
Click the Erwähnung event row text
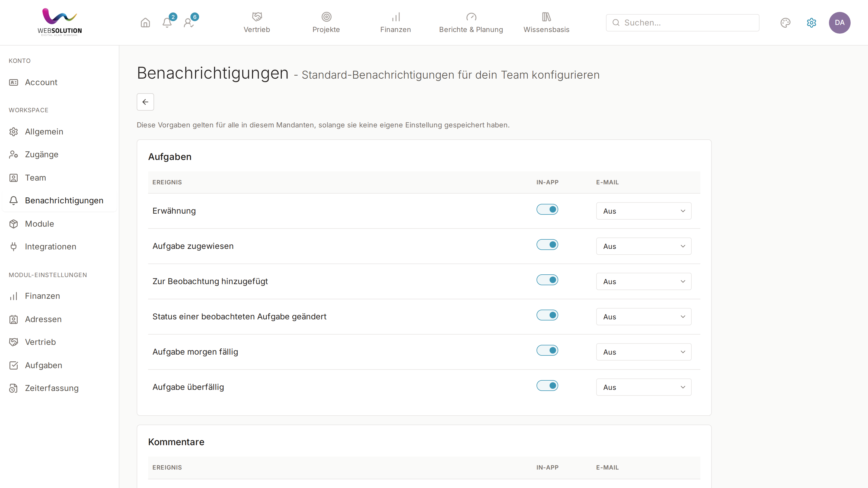click(x=174, y=211)
